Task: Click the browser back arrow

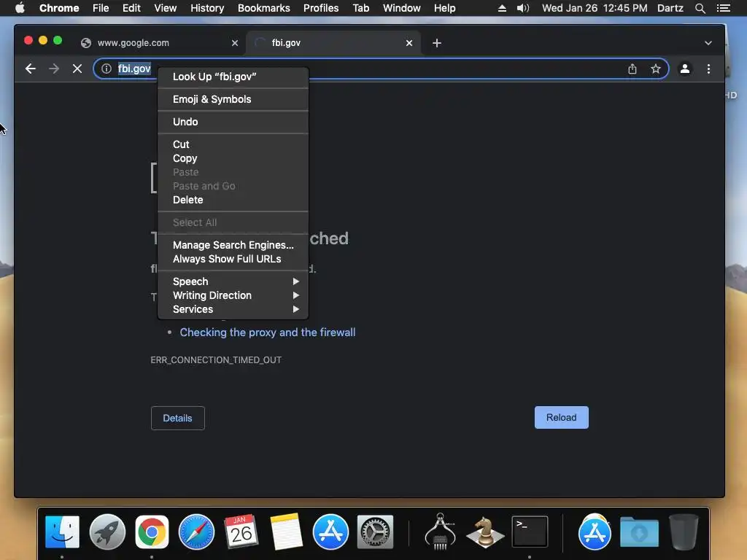Action: click(31, 69)
